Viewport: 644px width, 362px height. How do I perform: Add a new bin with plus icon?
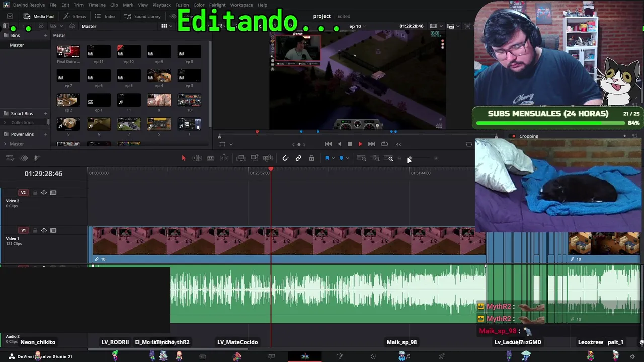[x=45, y=35]
